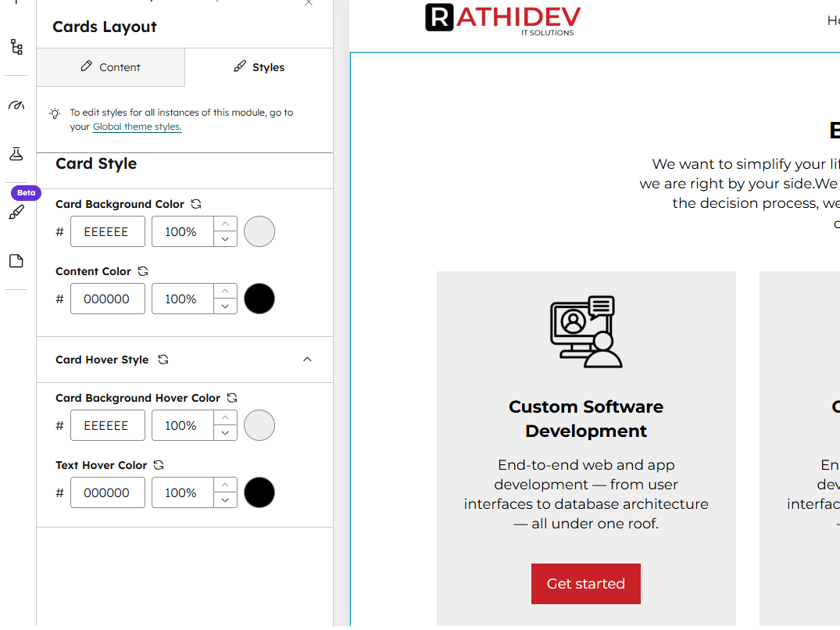
Task: Edit Card Background Color hex field
Action: tap(108, 231)
